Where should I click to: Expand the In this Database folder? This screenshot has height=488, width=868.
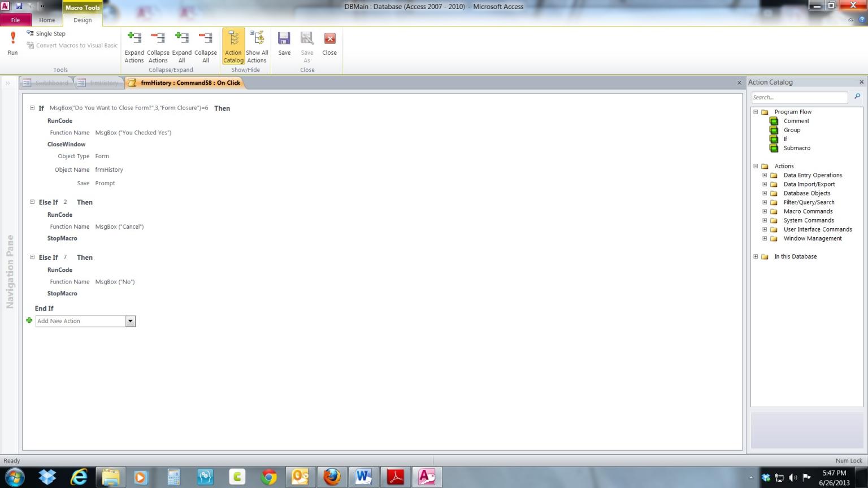tap(756, 256)
